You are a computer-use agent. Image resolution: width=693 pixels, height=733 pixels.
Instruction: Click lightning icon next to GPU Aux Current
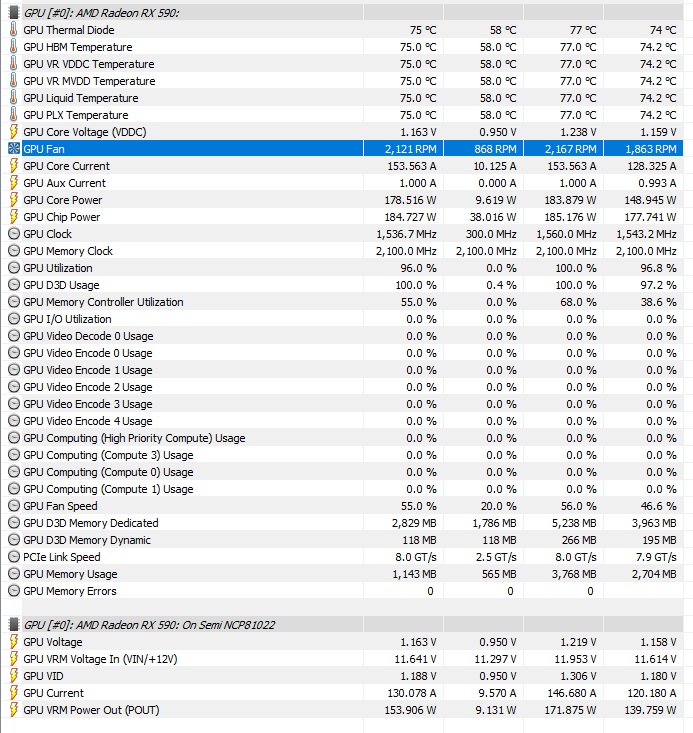click(14, 183)
